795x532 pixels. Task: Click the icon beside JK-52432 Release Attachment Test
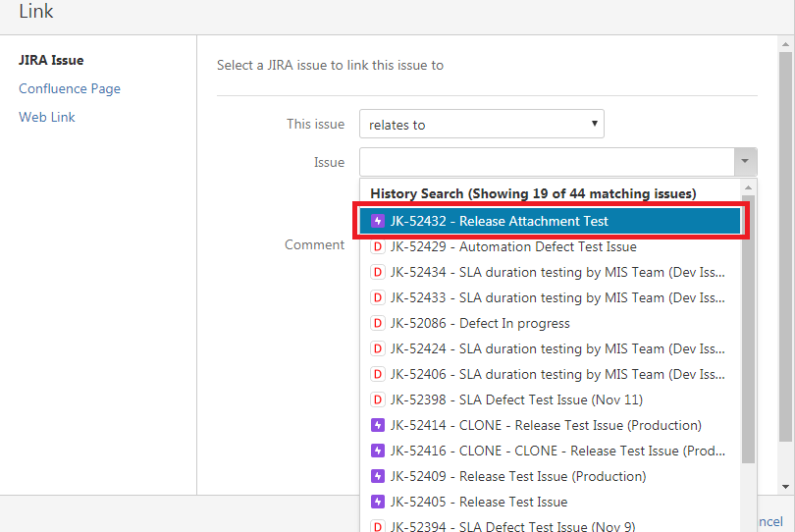[x=377, y=221]
